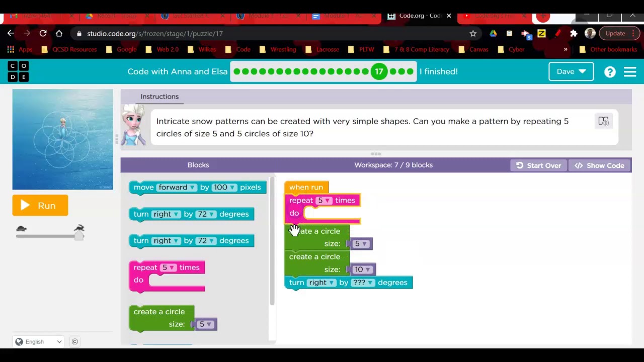Select the move forward block in toolbox

pos(197,188)
